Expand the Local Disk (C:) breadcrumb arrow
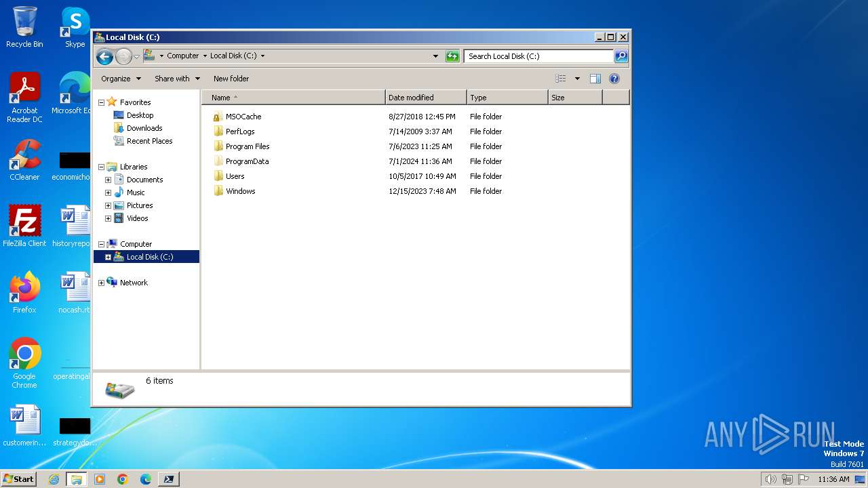The image size is (868, 488). pos(262,56)
